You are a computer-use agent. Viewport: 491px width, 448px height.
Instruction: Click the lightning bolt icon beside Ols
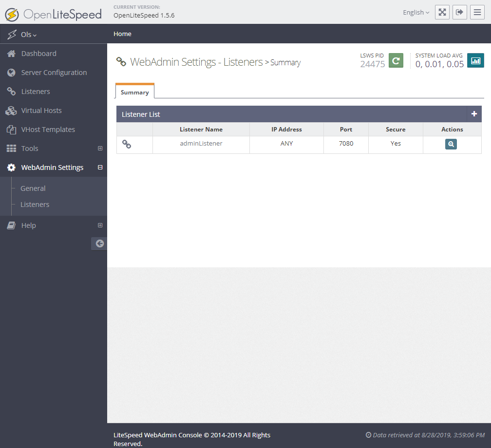(12, 35)
